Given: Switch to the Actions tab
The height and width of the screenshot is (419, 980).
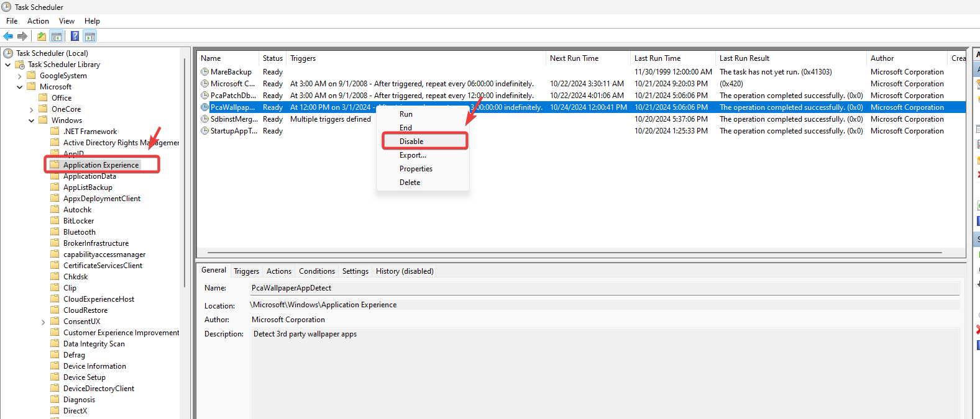Looking at the screenshot, I should [x=279, y=271].
